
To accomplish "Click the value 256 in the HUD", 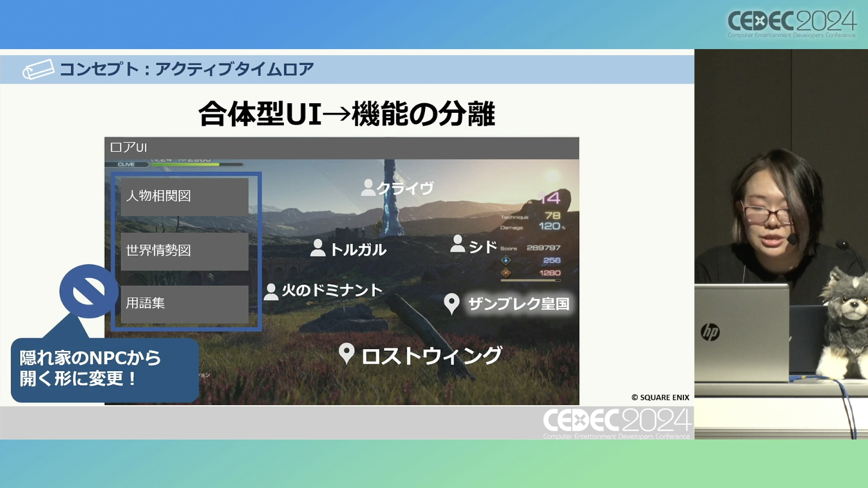I will (551, 261).
